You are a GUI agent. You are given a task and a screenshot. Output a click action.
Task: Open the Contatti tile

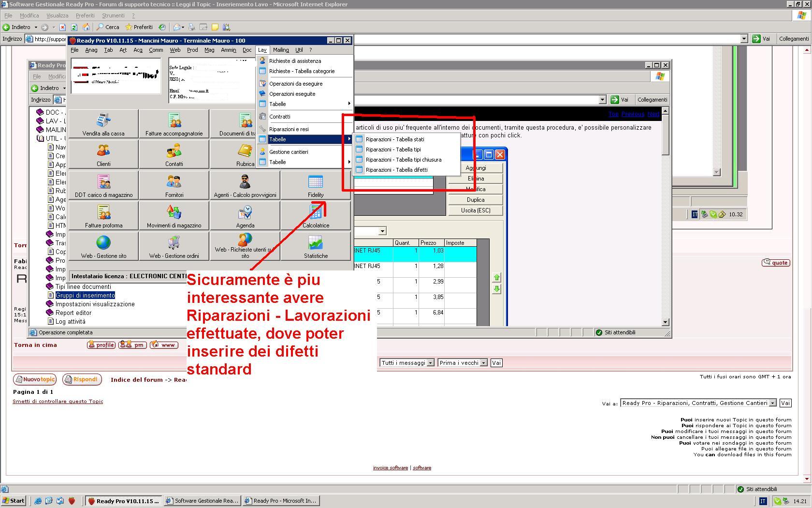[174, 154]
